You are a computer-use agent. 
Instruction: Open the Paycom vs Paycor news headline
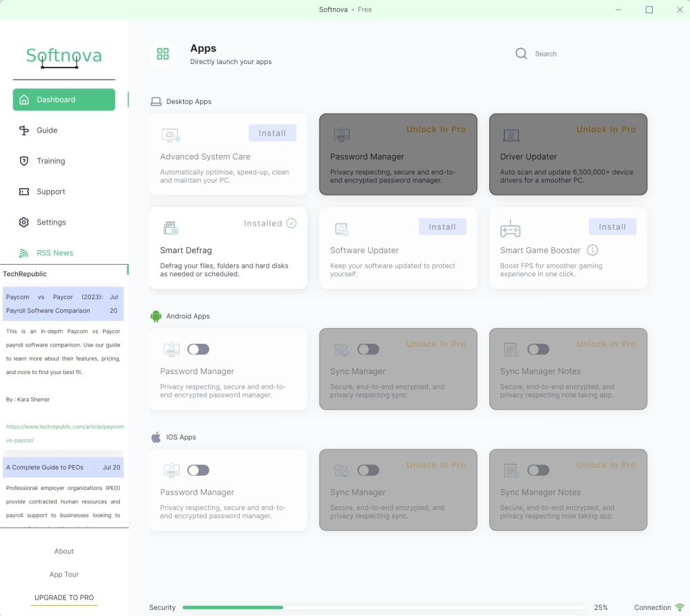point(63,303)
